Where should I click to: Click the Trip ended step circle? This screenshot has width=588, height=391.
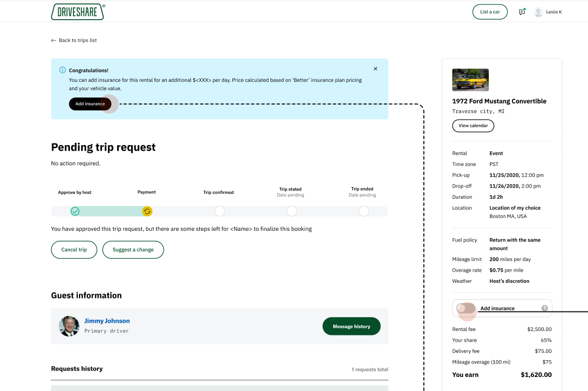point(364,211)
